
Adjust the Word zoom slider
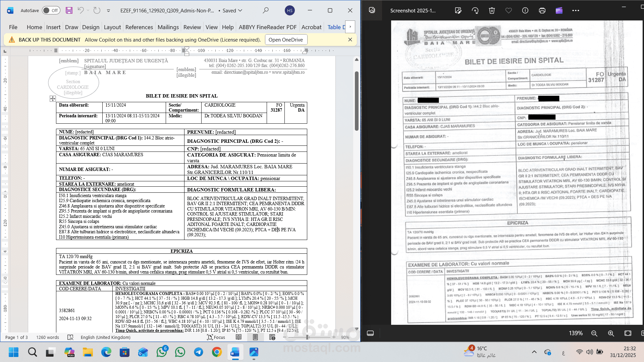click(307, 337)
